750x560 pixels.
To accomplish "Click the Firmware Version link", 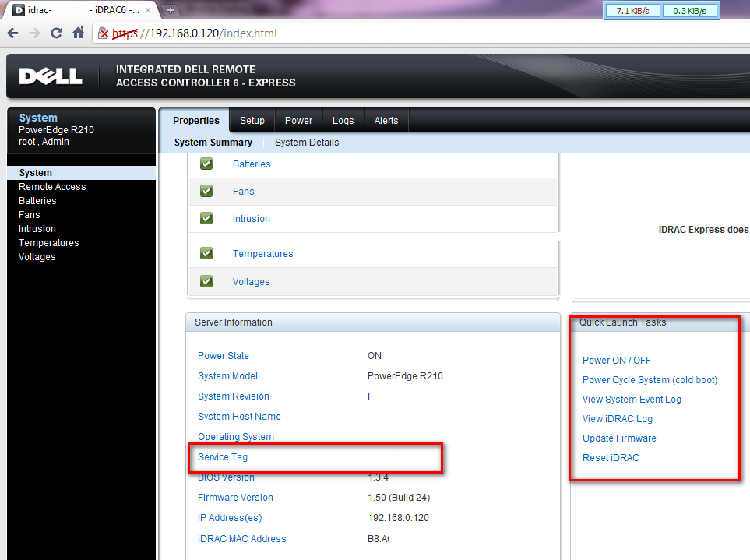I will (x=235, y=498).
